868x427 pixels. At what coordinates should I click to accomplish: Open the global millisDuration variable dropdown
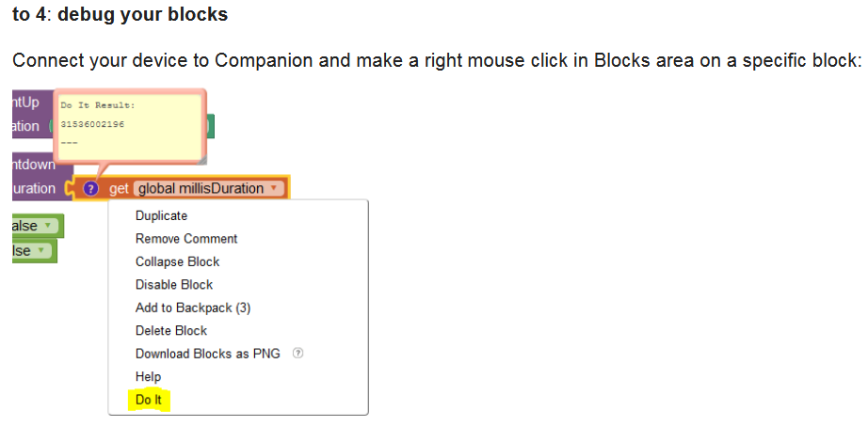209,189
